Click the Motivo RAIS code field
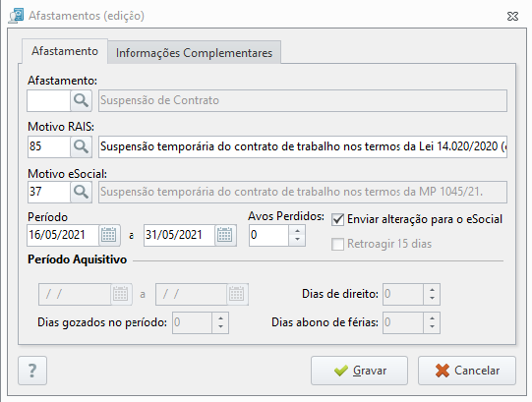 pos(49,146)
